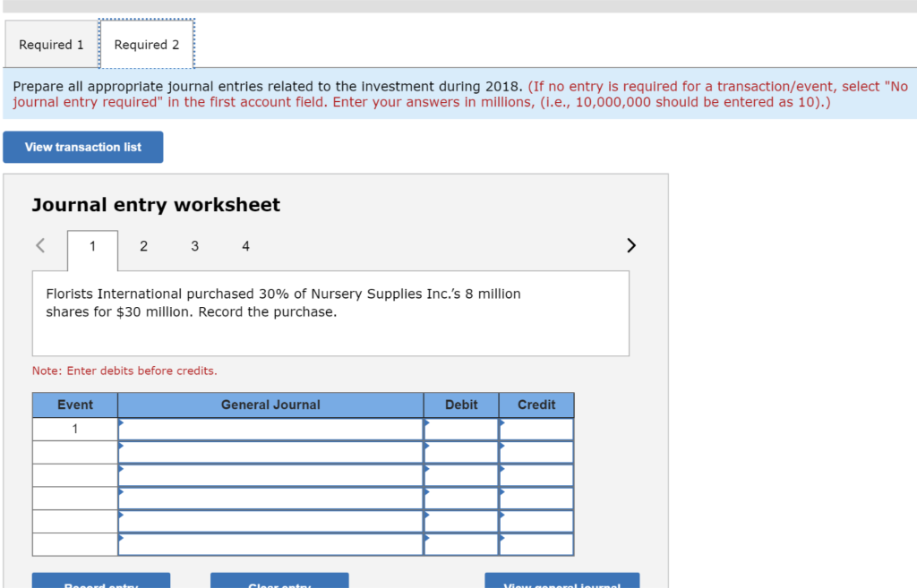Click the right chevron to see more transactions
The height and width of the screenshot is (588, 917).
point(630,244)
